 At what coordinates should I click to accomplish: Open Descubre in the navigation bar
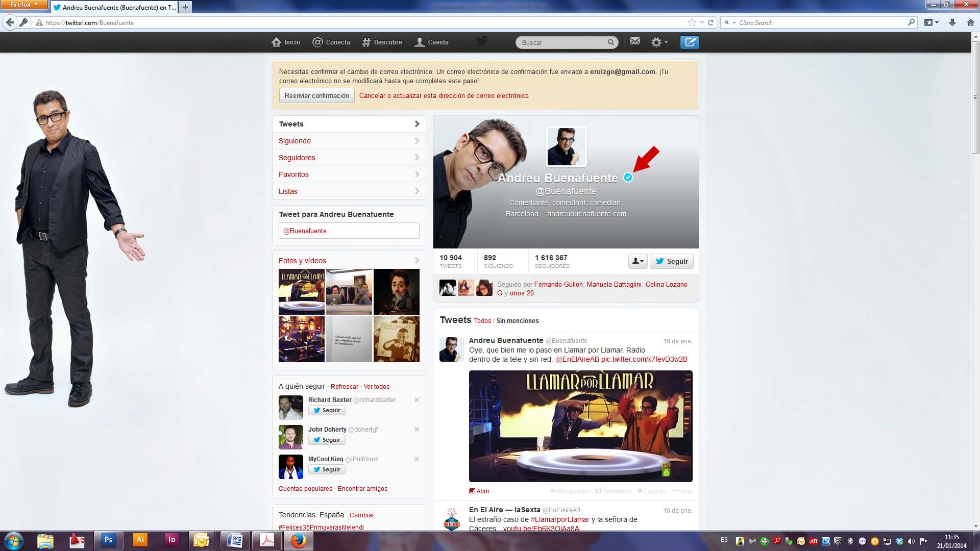[382, 42]
